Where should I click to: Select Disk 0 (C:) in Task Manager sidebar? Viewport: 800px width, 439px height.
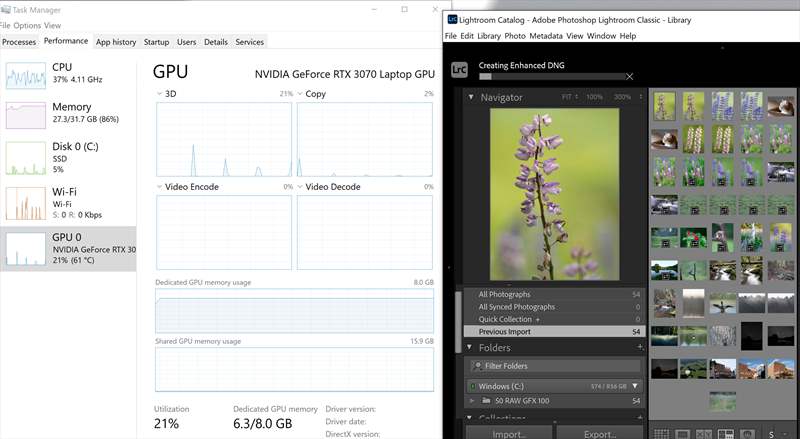[x=68, y=158]
